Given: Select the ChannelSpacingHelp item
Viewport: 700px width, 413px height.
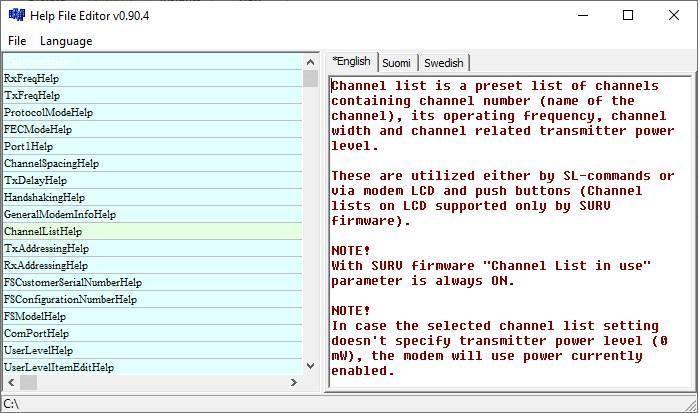Looking at the screenshot, I should click(51, 163).
